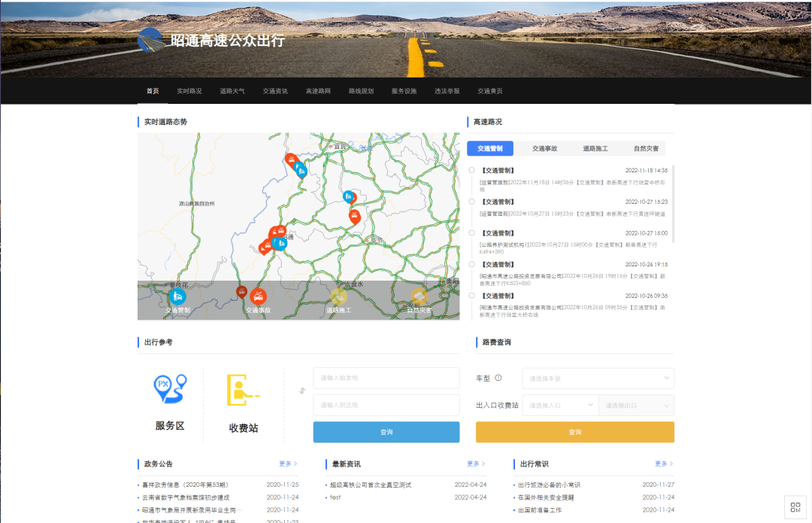Switch to the 道路施工 tab

[595, 148]
